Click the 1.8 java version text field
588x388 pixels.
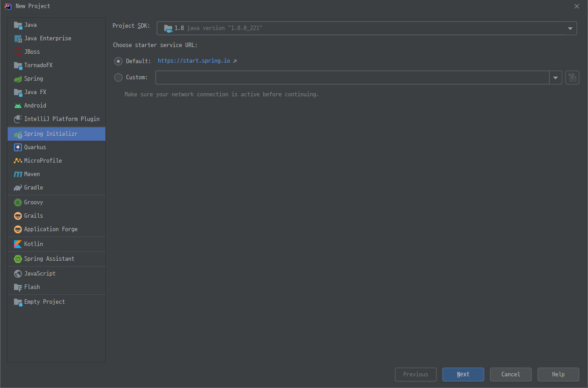click(x=367, y=28)
